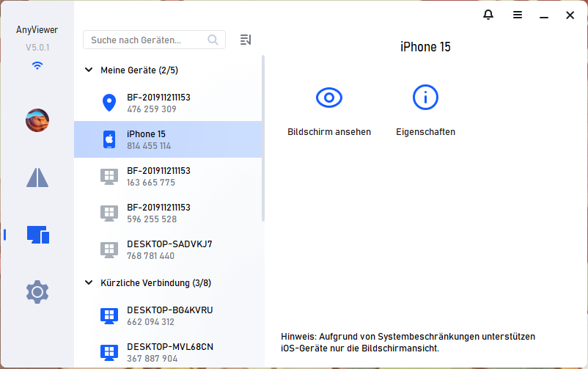Open the user profile avatar
This screenshot has height=369, width=588.
[37, 120]
